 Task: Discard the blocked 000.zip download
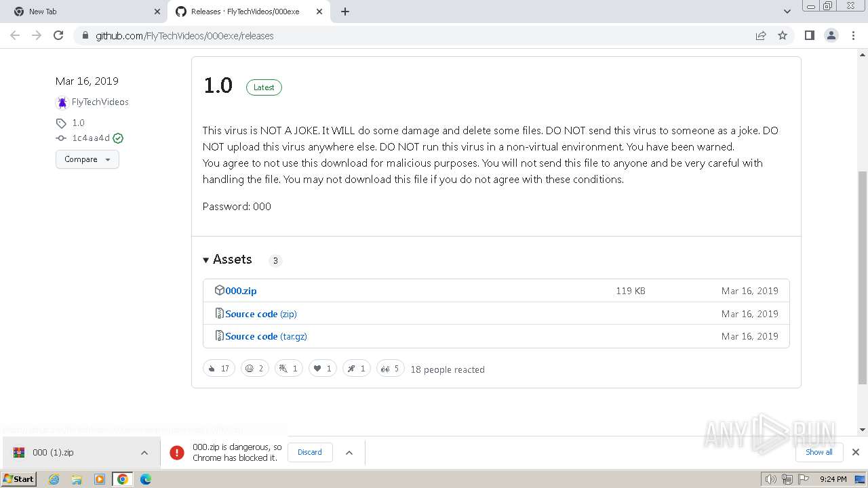310,452
